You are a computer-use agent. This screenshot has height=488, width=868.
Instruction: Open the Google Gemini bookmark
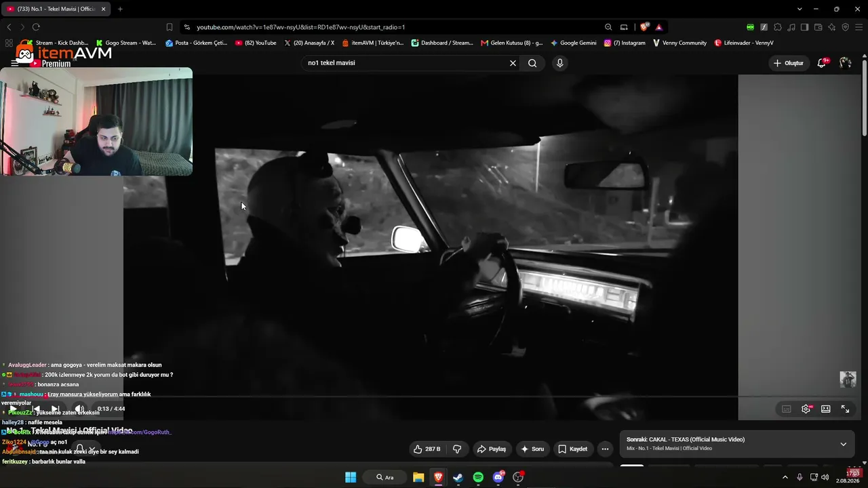tap(574, 43)
